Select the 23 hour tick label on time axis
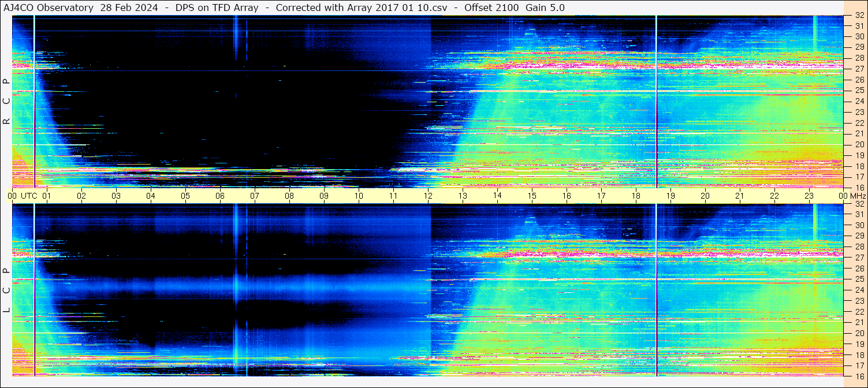Screen dimensions: 868x388 point(809,196)
